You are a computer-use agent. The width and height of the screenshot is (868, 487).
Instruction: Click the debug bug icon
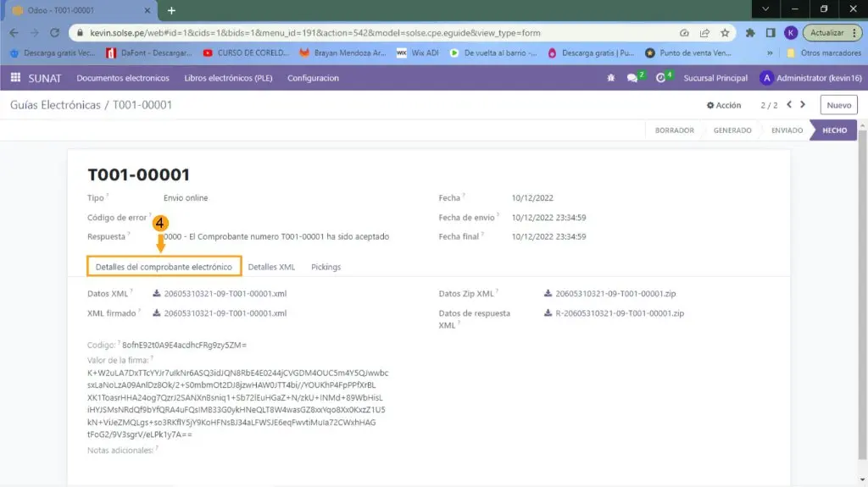click(x=609, y=78)
